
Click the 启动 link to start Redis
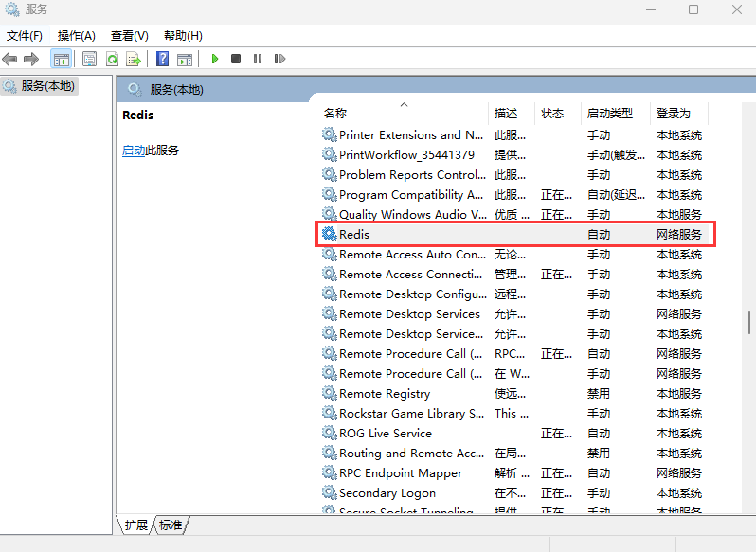click(134, 151)
